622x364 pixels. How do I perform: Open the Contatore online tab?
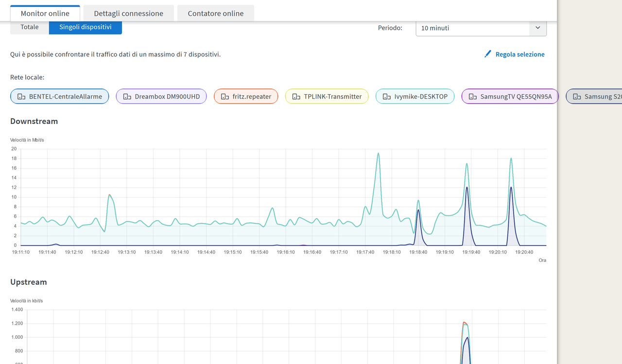(x=215, y=13)
